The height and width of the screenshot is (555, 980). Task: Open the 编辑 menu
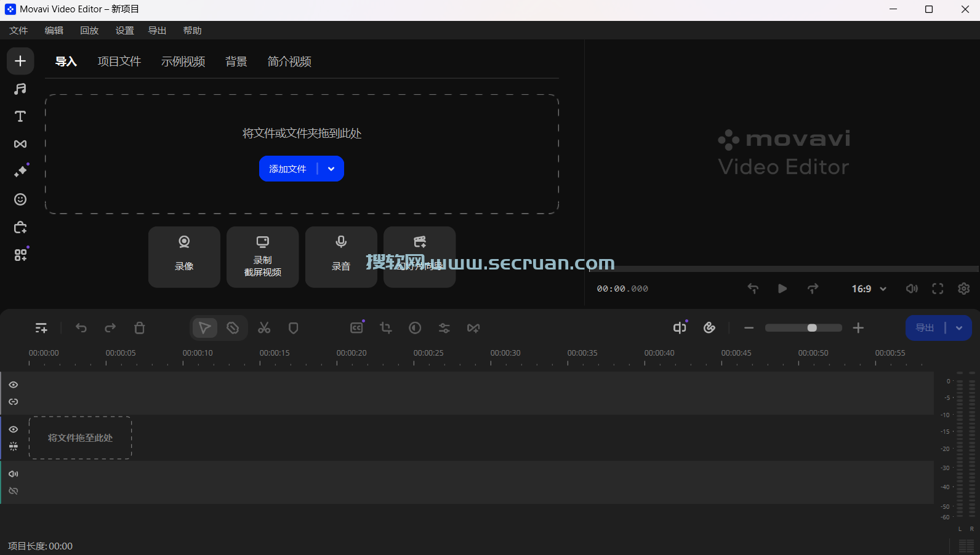click(54, 30)
